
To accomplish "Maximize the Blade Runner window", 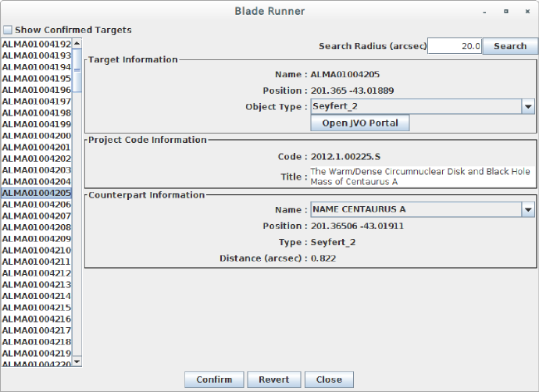I will tap(506, 12).
